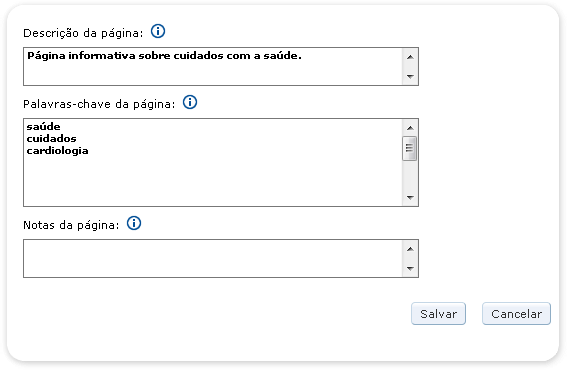The width and height of the screenshot is (567, 370).
Task: Click down arrow in description field scrollbar
Action: click(x=410, y=76)
